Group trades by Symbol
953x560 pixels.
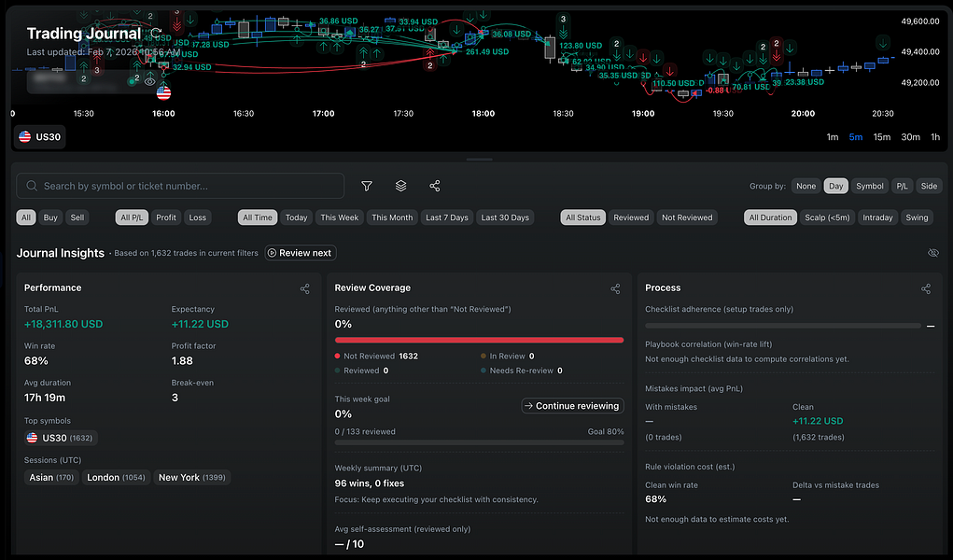pyautogui.click(x=869, y=186)
